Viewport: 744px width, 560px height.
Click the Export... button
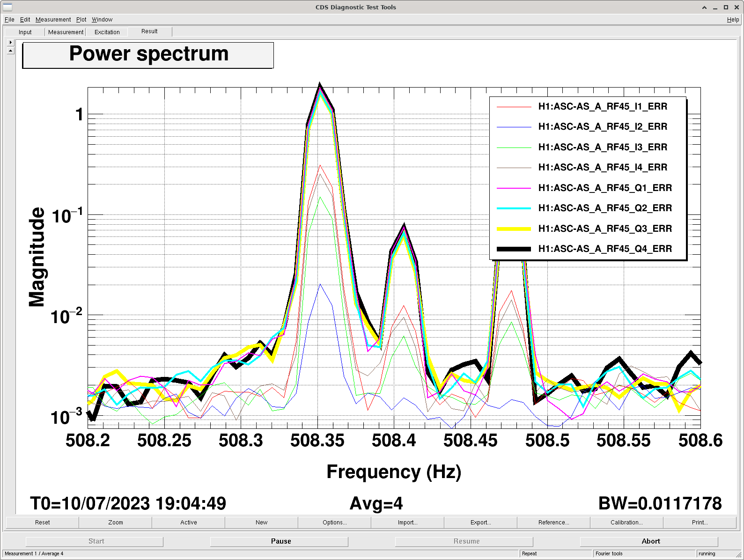(480, 523)
